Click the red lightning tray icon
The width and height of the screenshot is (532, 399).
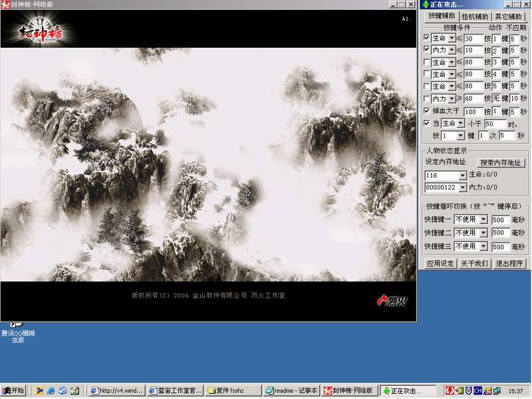click(x=450, y=391)
